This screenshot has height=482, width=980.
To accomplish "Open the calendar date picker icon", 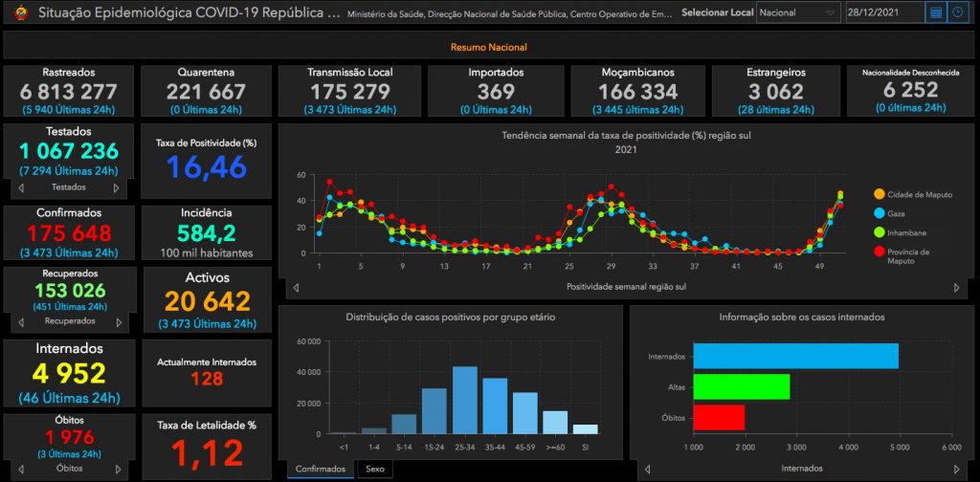I will tap(936, 12).
